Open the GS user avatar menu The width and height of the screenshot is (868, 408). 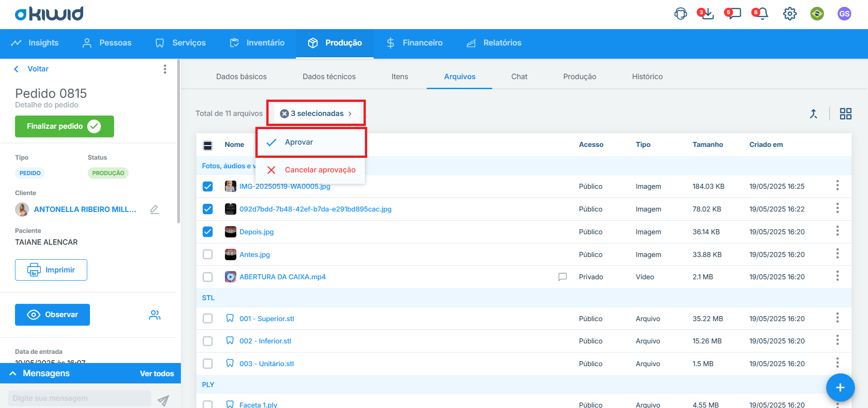[844, 14]
